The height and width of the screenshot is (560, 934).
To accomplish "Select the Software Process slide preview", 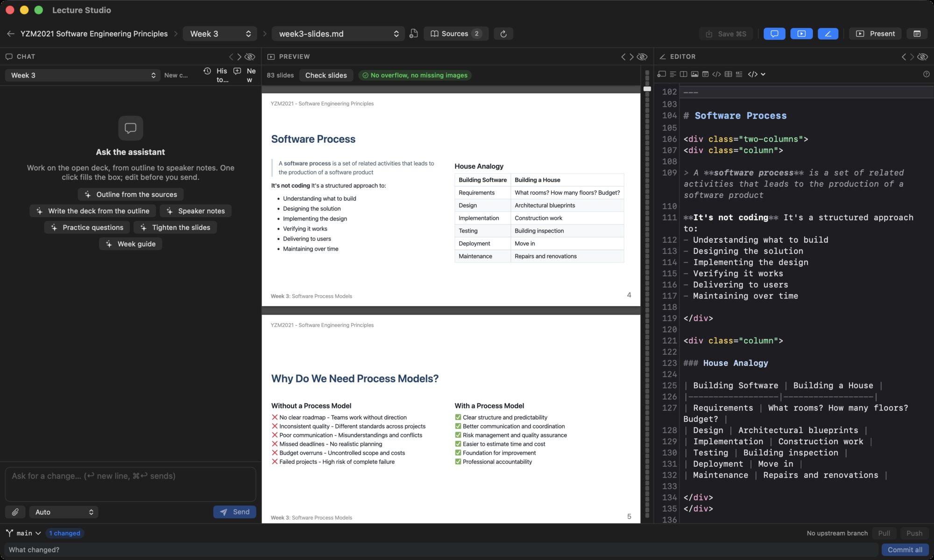I will (x=451, y=200).
